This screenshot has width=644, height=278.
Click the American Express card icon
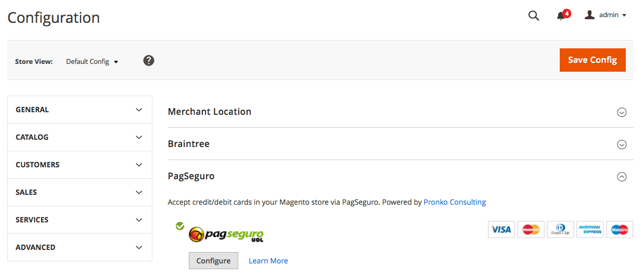pos(590,229)
